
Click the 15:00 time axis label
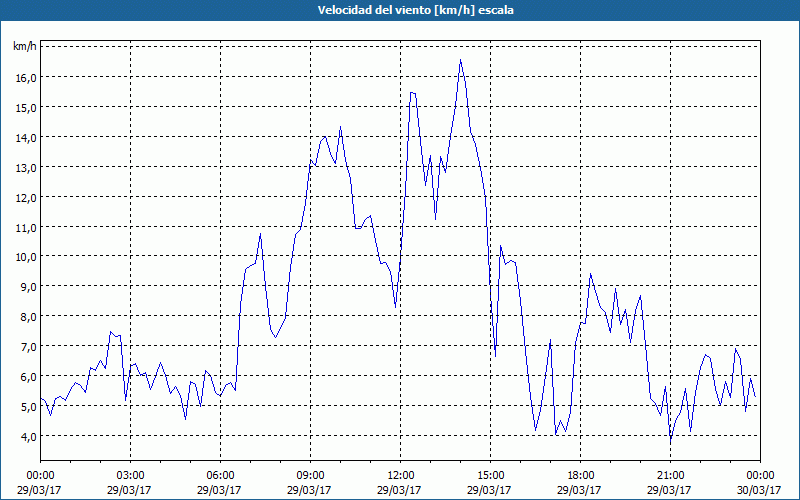point(490,476)
